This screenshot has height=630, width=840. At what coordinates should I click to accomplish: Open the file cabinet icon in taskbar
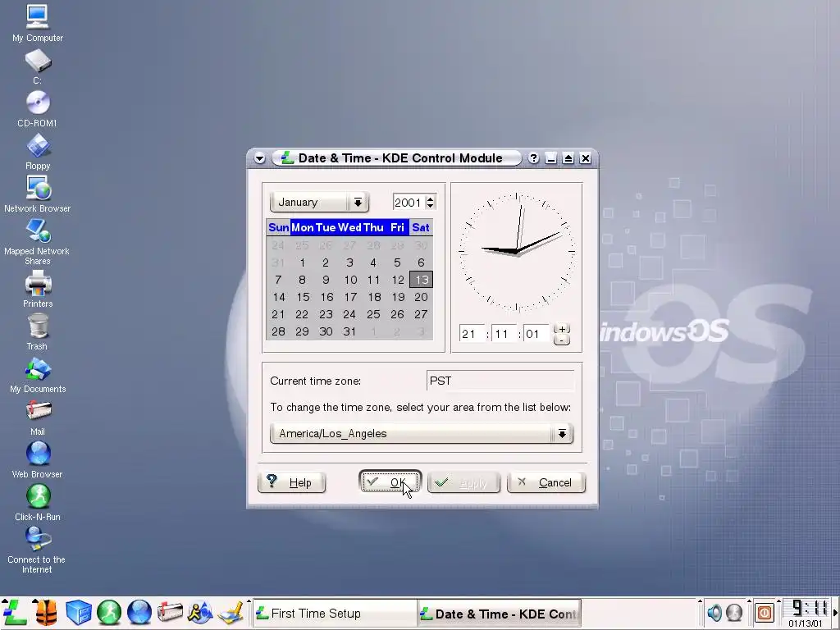[x=78, y=613]
